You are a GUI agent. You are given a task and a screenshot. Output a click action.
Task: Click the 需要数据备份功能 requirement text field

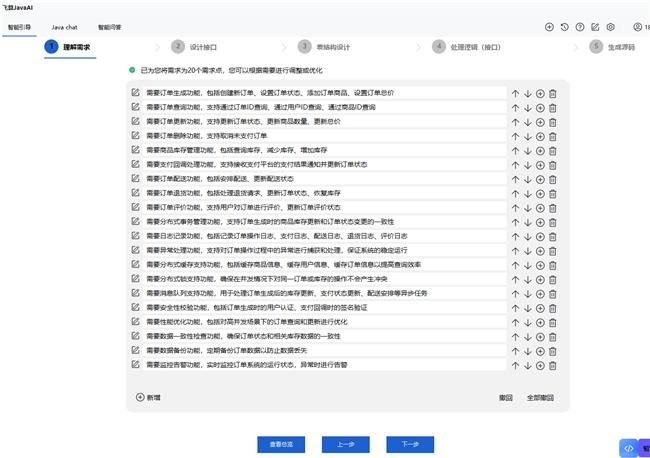click(x=324, y=350)
